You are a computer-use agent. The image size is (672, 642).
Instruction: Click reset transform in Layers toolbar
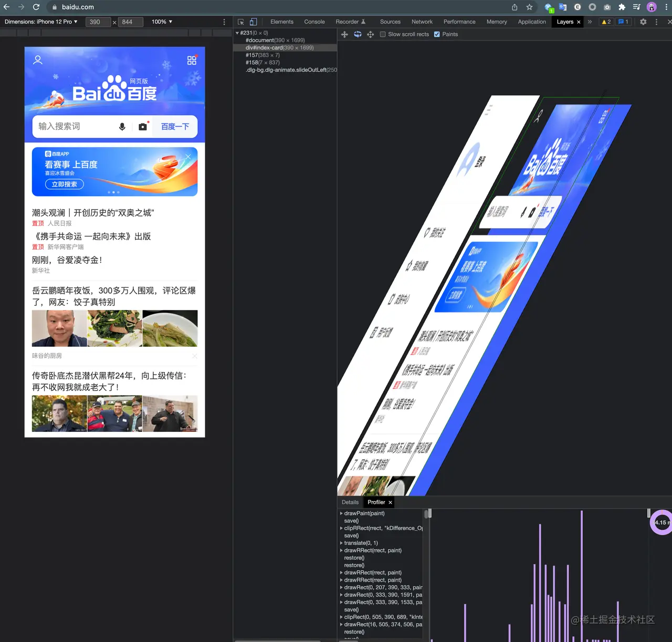point(370,34)
